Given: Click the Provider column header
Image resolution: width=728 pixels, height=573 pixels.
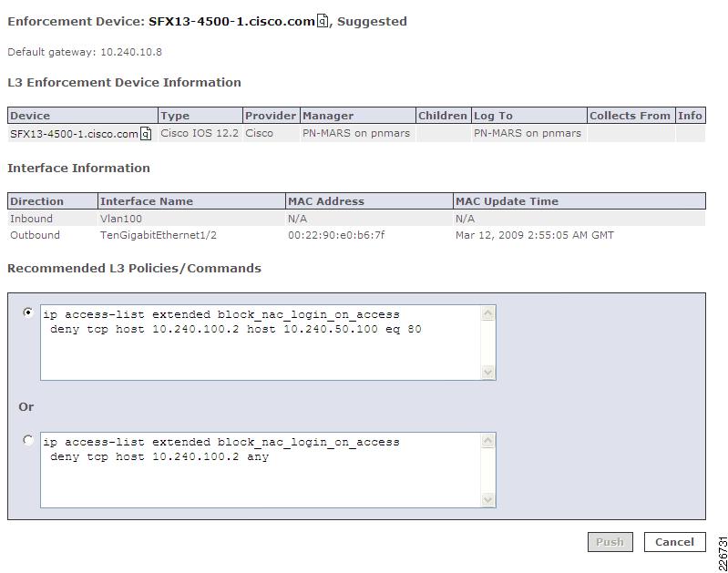Looking at the screenshot, I should click(x=272, y=115).
